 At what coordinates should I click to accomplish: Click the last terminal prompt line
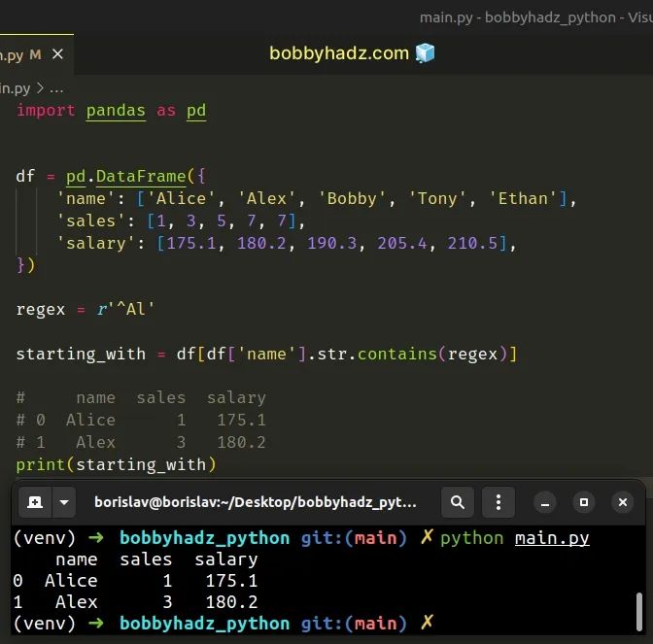[223, 624]
